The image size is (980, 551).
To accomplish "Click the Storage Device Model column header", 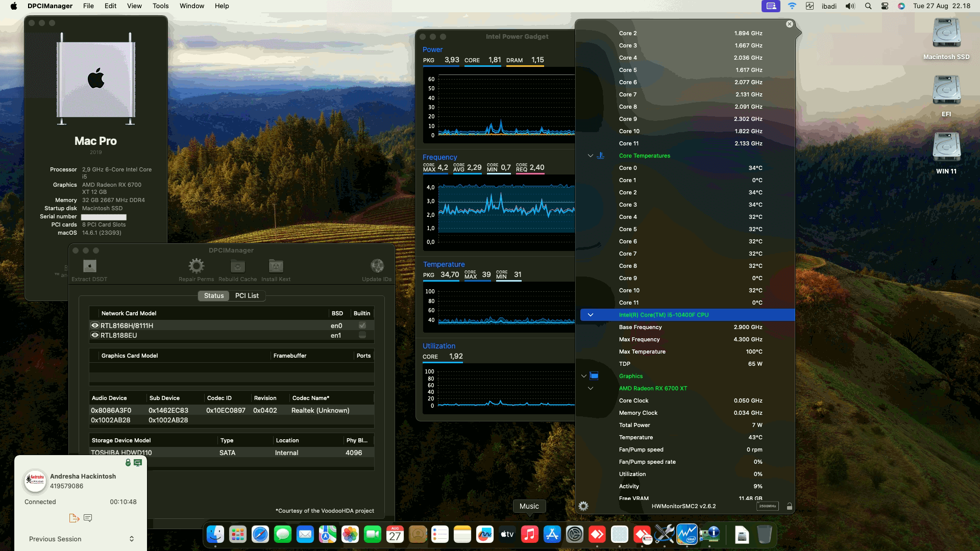I will tap(153, 440).
